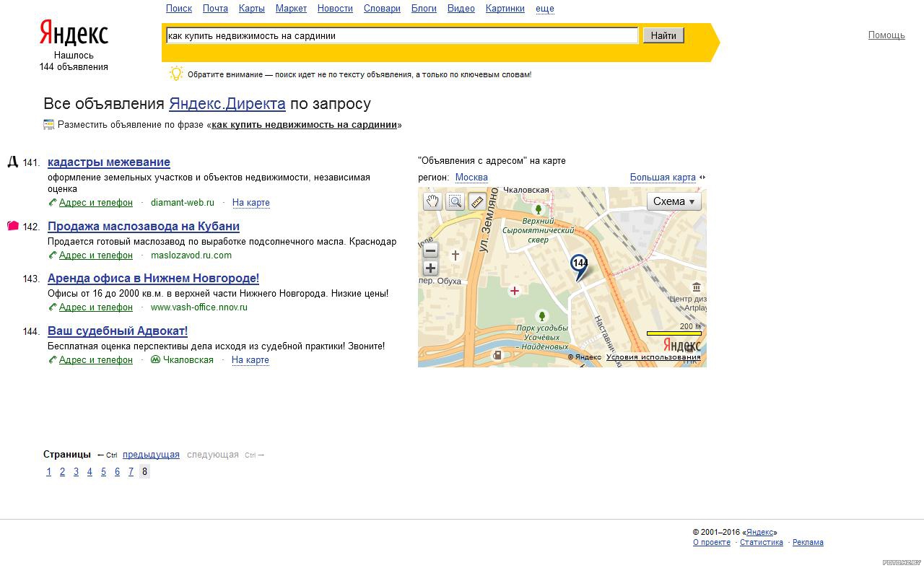924x568 pixels.
Task: Open the Аренда офиса в Нижнем Новгороде ad
Action: (x=153, y=279)
